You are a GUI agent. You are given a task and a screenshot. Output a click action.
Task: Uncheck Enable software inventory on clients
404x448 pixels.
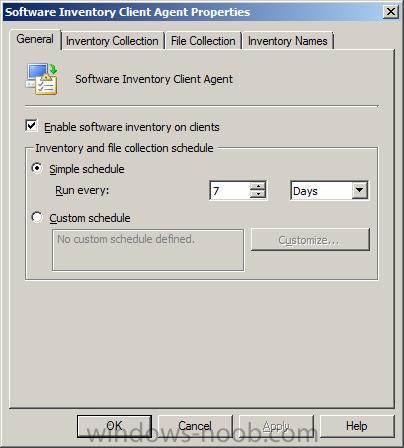click(x=31, y=126)
